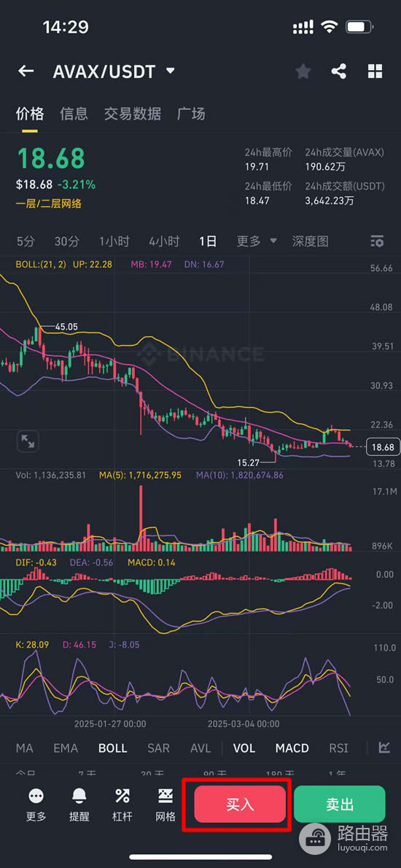Toggle VOL sub-indicator
This screenshot has height=868, width=401.
click(x=244, y=748)
